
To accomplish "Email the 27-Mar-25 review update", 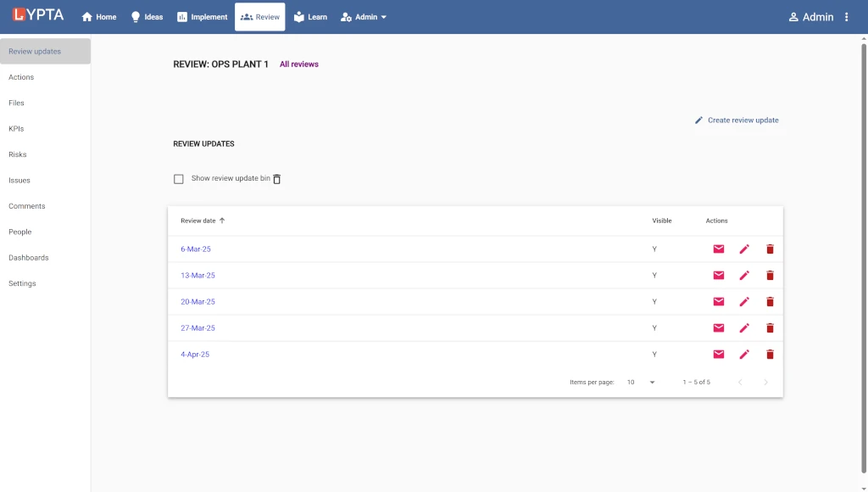I will [x=719, y=328].
